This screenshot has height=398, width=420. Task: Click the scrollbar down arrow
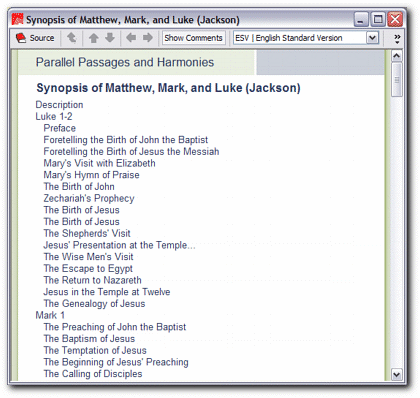click(x=396, y=374)
